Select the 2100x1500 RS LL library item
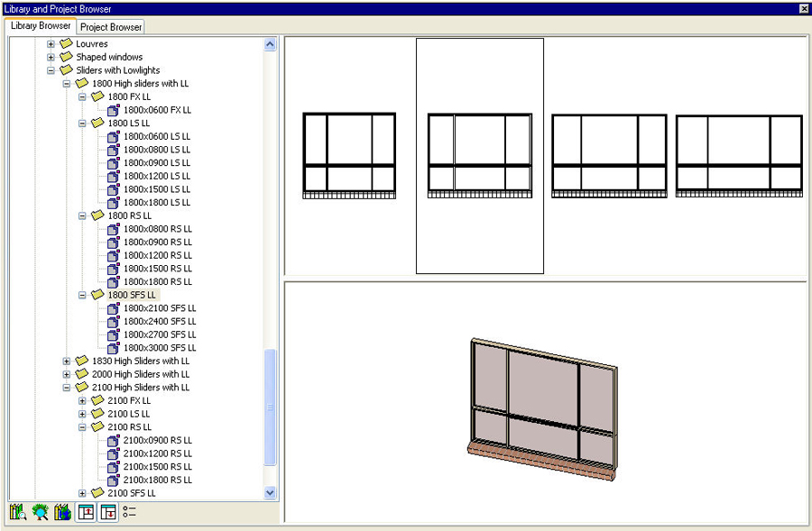This screenshot has width=812, height=531. click(157, 467)
